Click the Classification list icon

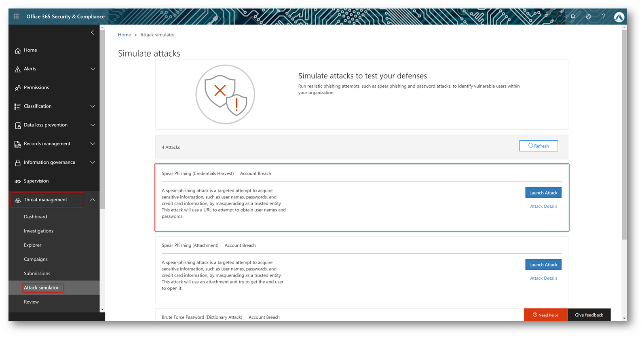click(18, 106)
